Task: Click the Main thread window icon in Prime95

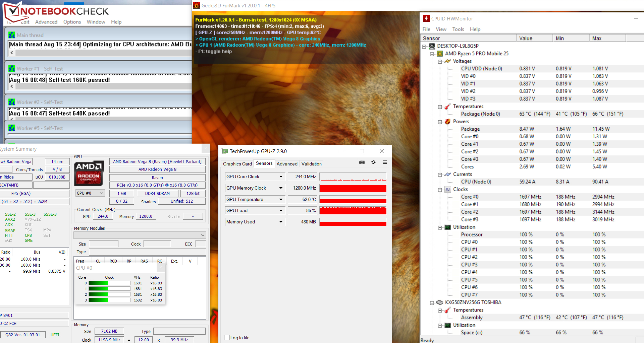Action: coord(12,35)
